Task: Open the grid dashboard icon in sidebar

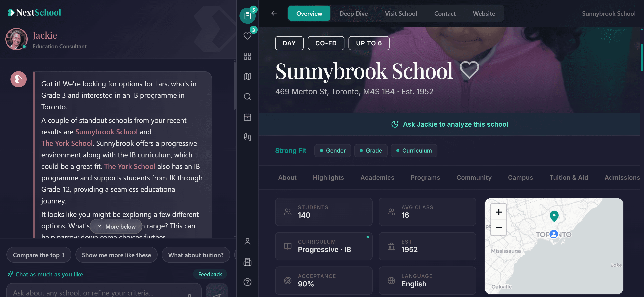Action: pos(247,56)
